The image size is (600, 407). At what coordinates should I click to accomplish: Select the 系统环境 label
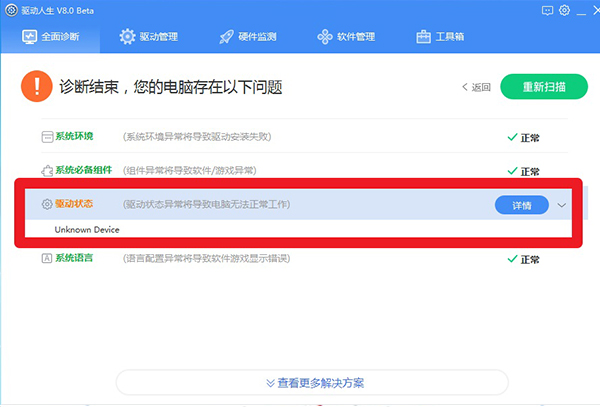click(74, 136)
